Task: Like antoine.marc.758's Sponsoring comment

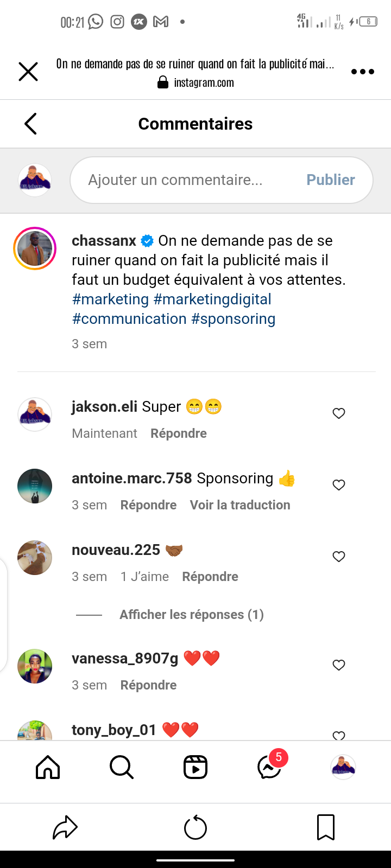Action: point(339,485)
